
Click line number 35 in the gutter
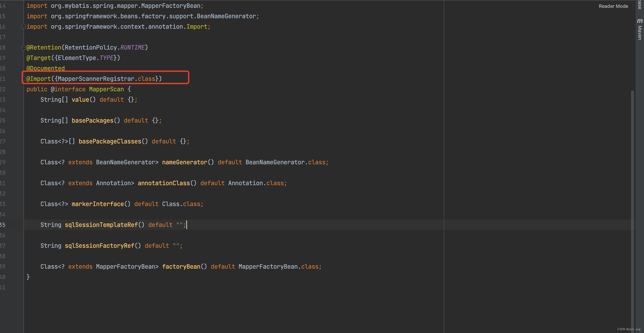click(x=3, y=225)
